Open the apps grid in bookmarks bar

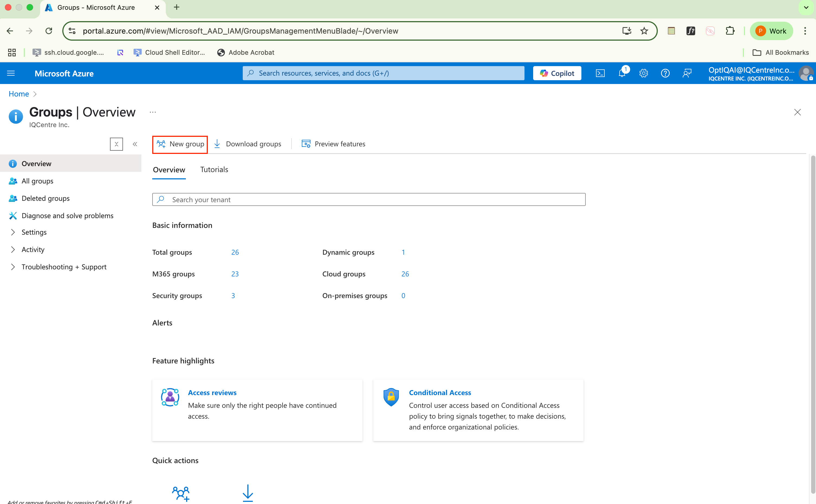[12, 52]
